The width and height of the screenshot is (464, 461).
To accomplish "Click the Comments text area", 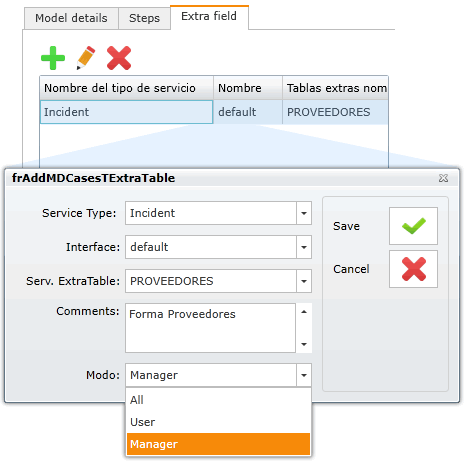I will [210, 328].
